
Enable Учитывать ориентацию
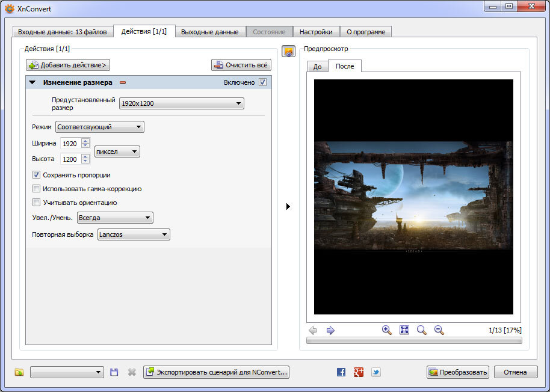[37, 203]
